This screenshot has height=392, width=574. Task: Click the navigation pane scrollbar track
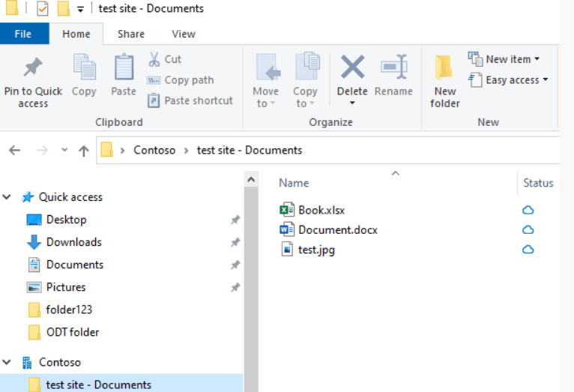coord(251,289)
